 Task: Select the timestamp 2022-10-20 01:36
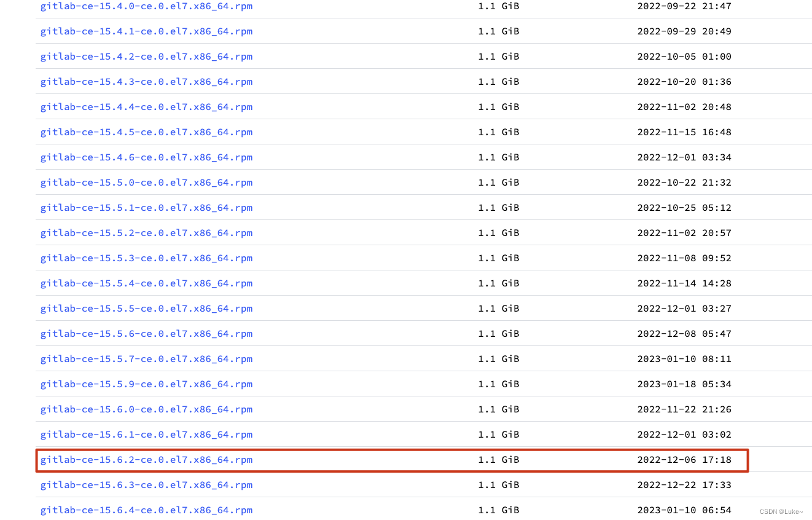click(x=684, y=82)
